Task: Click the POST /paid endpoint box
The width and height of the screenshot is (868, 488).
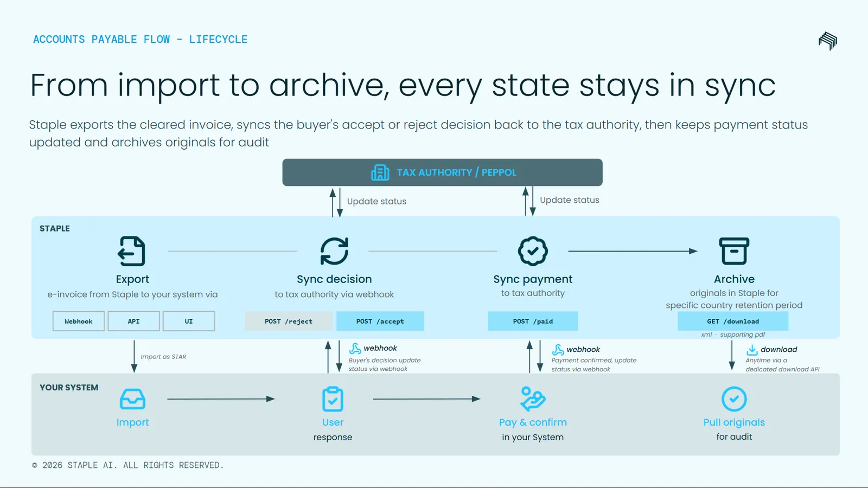Action: [x=533, y=321]
